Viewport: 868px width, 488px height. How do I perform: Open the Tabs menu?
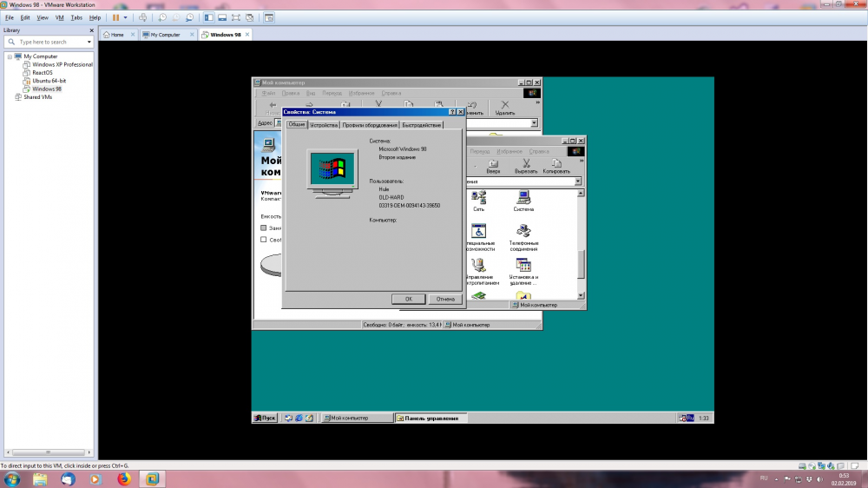[76, 17]
